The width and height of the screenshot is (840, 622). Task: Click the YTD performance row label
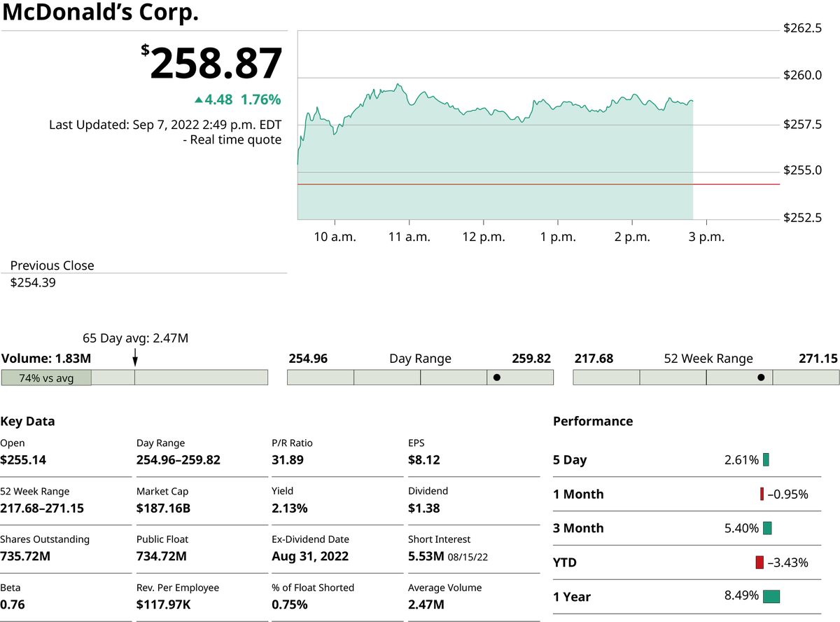[565, 562]
